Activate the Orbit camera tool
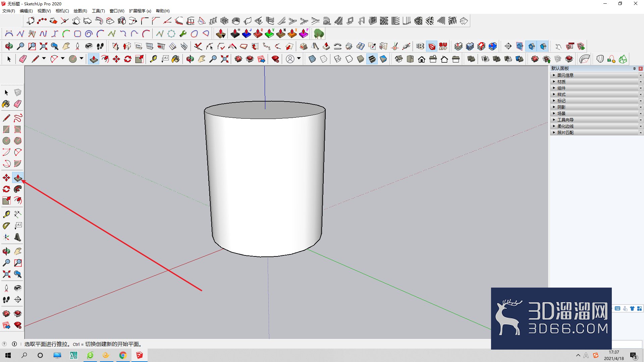The height and width of the screenshot is (362, 644). coord(6,251)
